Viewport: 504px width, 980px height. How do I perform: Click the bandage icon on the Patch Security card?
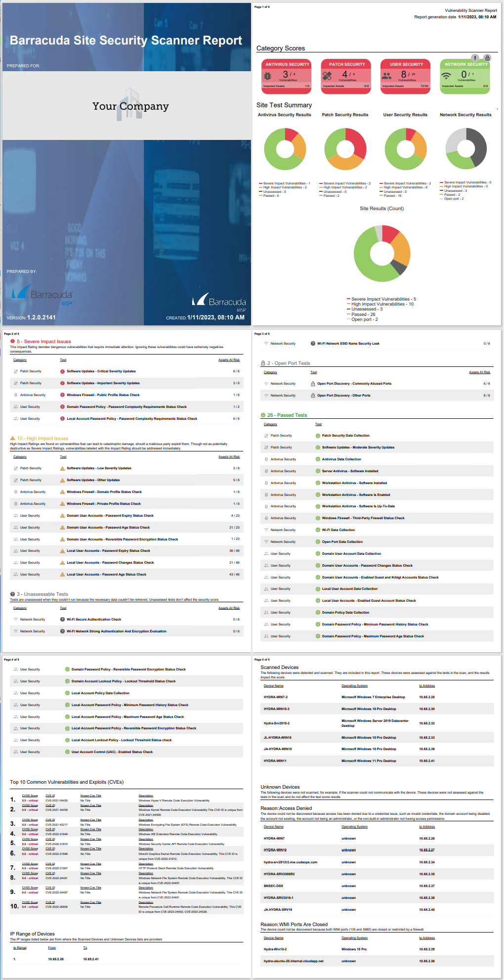point(327,76)
